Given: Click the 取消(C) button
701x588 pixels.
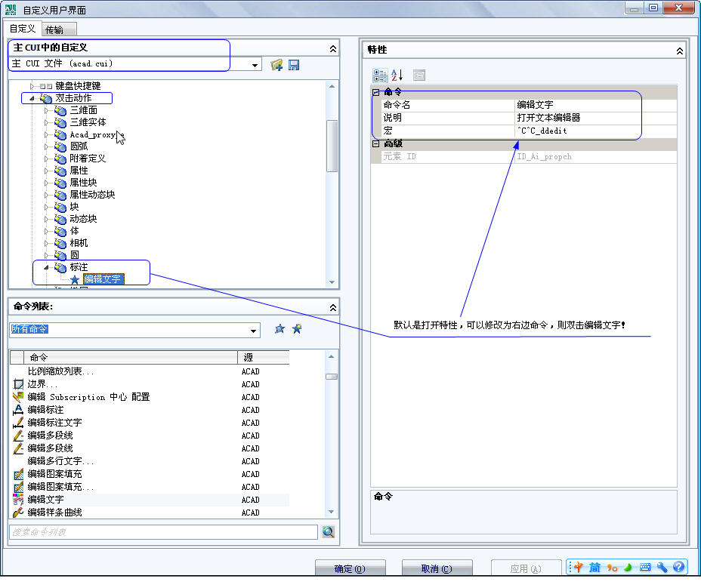Looking at the screenshot, I should 437,568.
